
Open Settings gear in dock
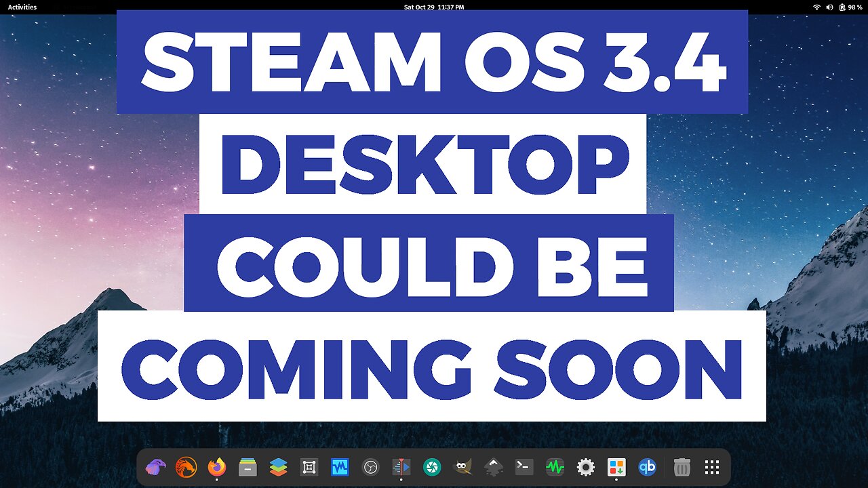[586, 467]
